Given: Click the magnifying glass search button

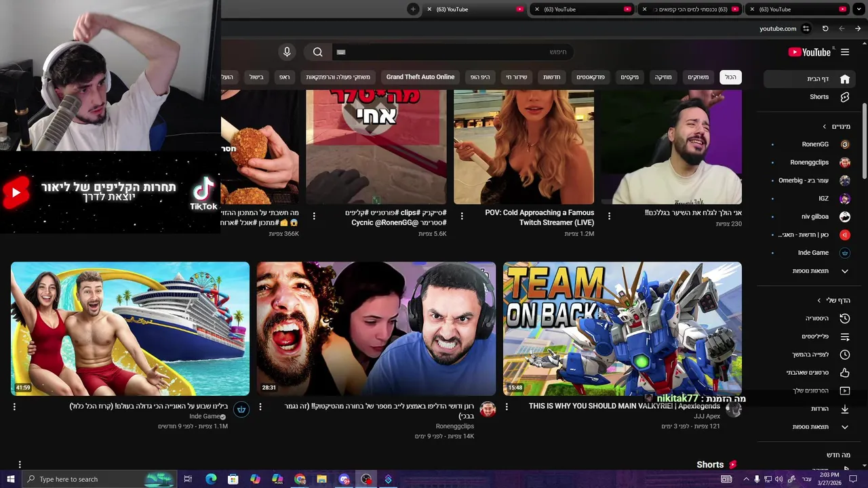Looking at the screenshot, I should coord(317,52).
